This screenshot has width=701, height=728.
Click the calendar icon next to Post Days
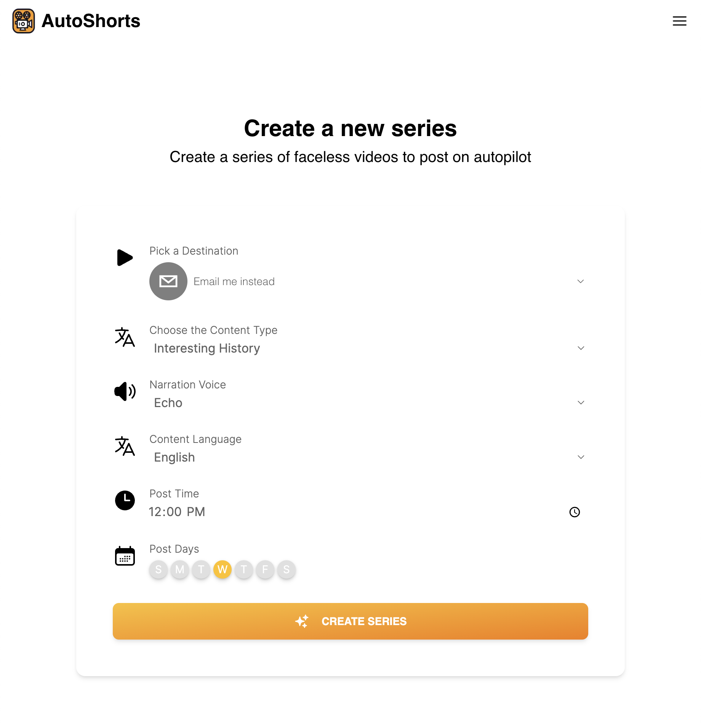pos(125,556)
